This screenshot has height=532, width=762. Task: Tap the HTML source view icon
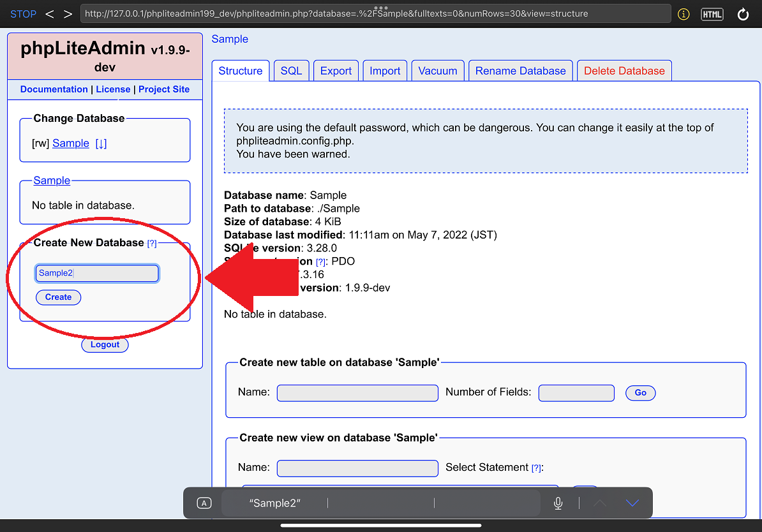coord(712,14)
